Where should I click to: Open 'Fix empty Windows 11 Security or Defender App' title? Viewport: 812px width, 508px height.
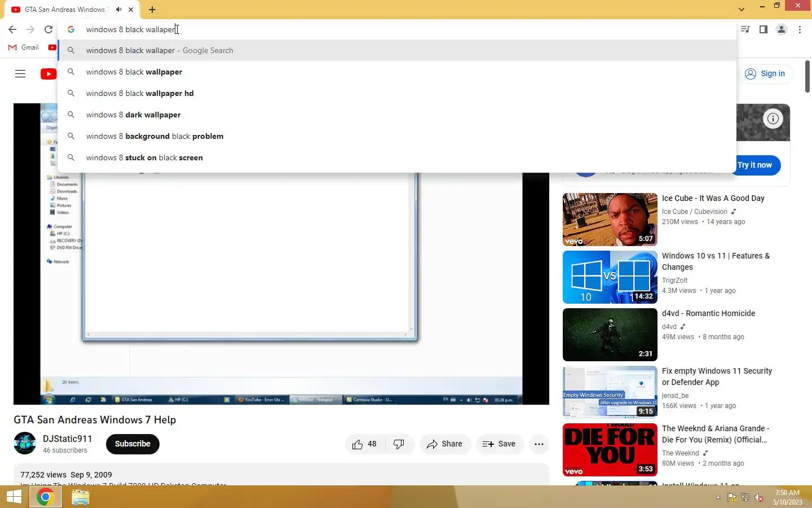tap(717, 376)
